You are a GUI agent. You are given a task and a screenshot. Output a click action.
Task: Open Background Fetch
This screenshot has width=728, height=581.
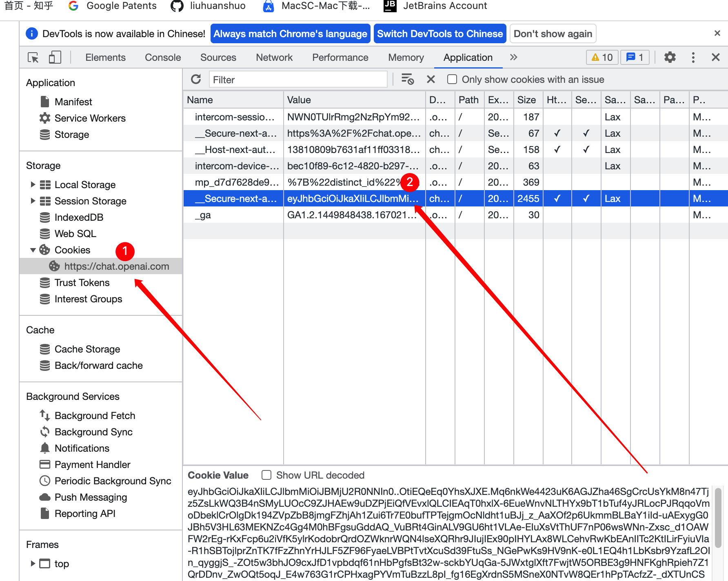tap(95, 415)
